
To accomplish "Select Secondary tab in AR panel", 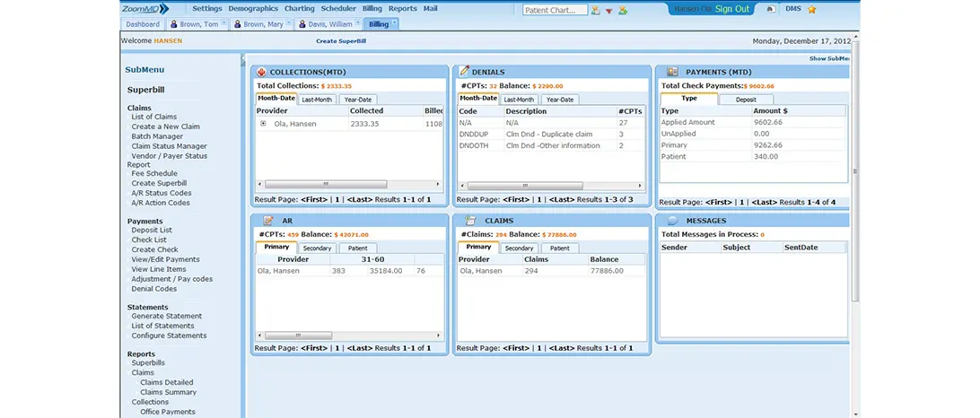I will (317, 248).
